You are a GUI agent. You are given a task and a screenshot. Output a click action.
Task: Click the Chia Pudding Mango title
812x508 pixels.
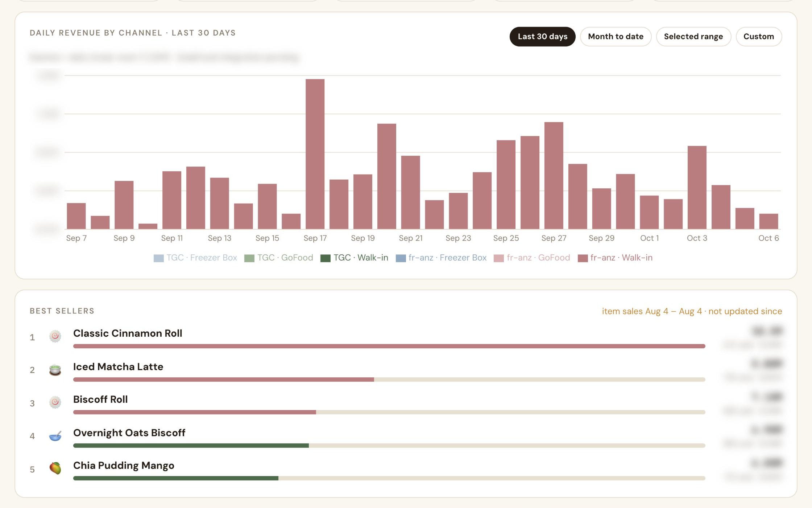click(124, 466)
